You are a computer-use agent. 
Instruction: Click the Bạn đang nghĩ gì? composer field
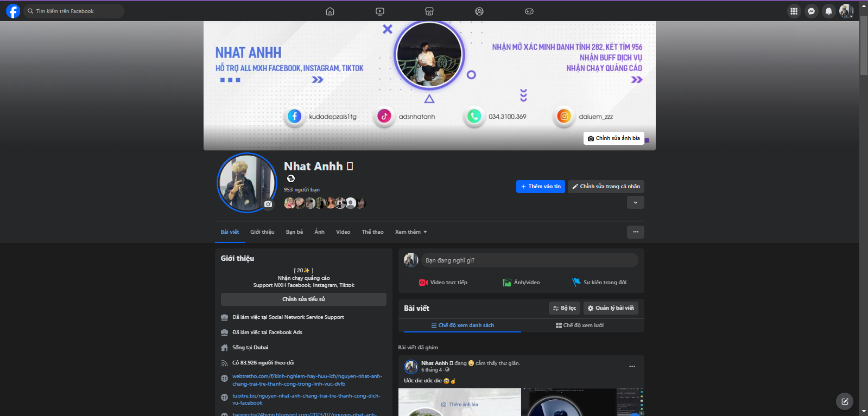click(x=530, y=260)
